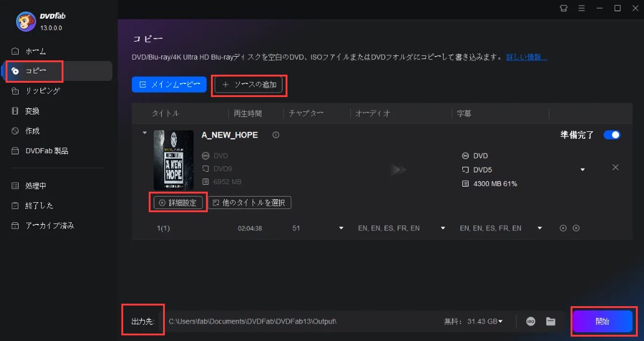
Task: Click the 4300 MB 61% output size
Action: click(495, 184)
